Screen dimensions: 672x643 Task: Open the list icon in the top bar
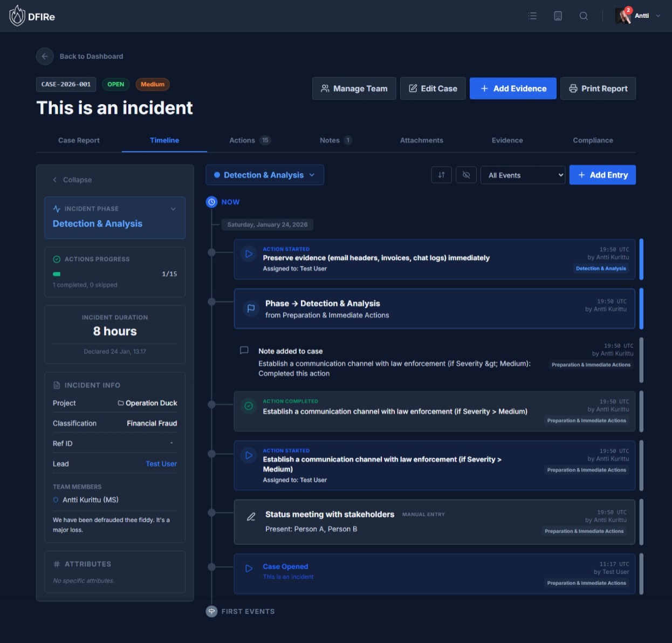[532, 16]
